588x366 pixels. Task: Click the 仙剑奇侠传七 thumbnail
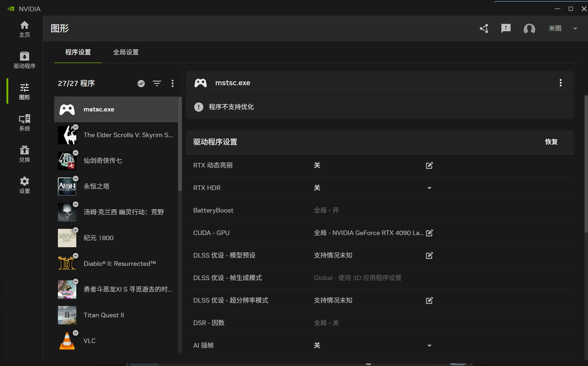coord(67,161)
